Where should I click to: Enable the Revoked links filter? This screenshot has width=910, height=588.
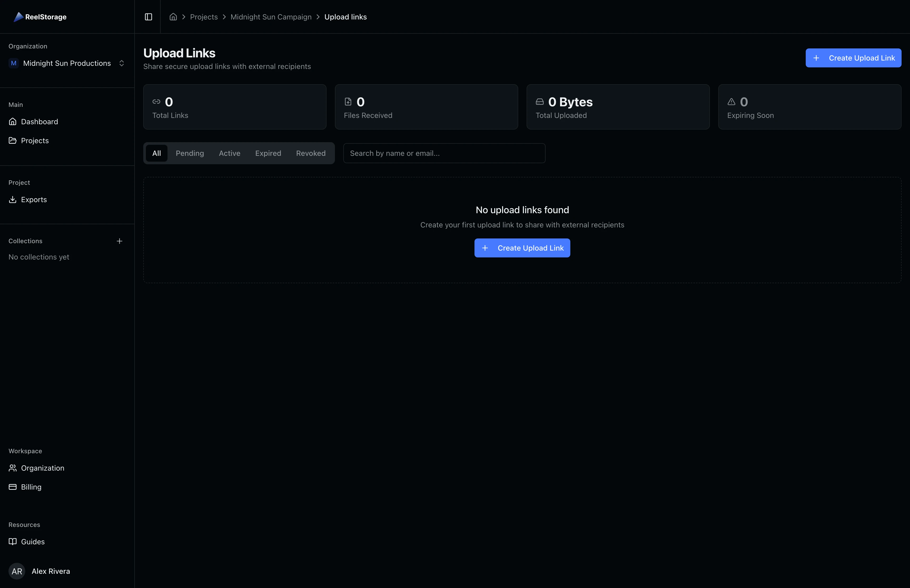[x=310, y=153]
